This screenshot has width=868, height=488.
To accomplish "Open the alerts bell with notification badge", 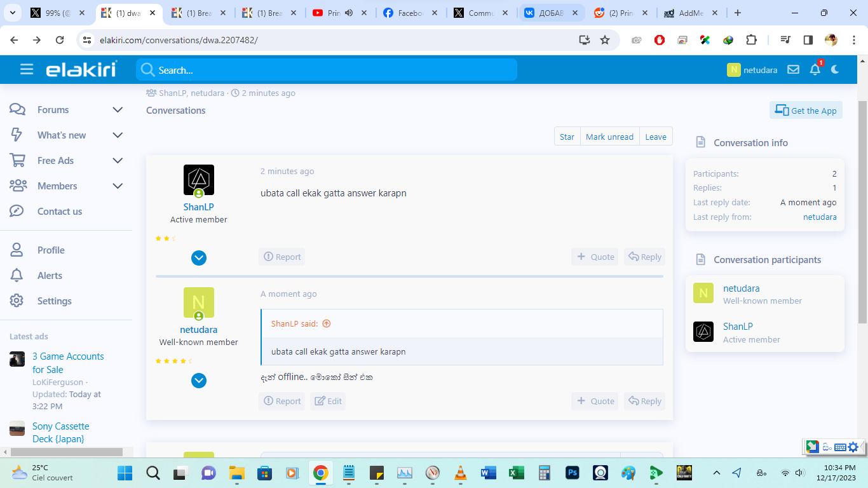I will pyautogui.click(x=815, y=69).
